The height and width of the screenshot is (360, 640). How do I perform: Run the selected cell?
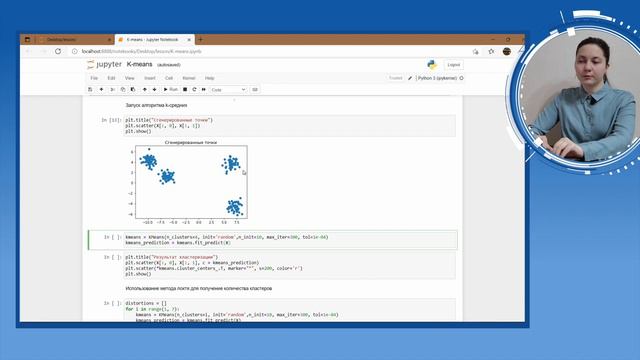[171, 89]
